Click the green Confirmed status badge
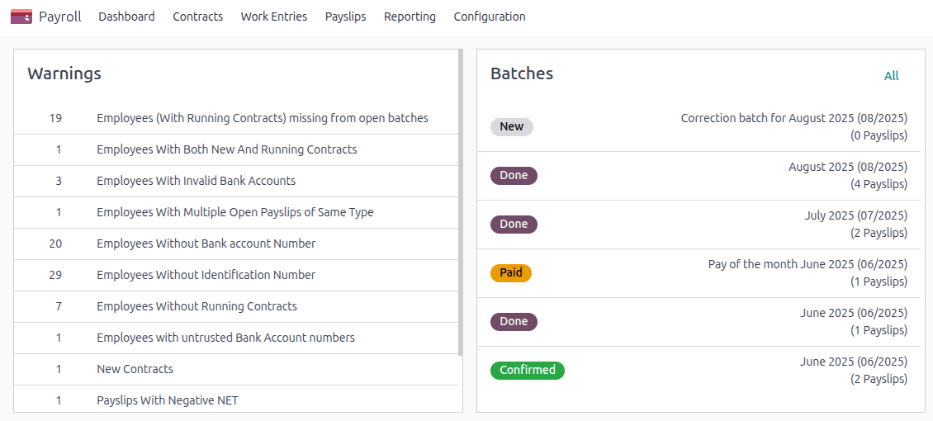 [527, 370]
